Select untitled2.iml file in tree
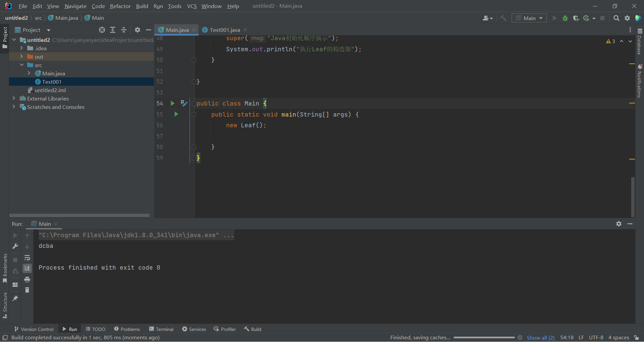 50,90
